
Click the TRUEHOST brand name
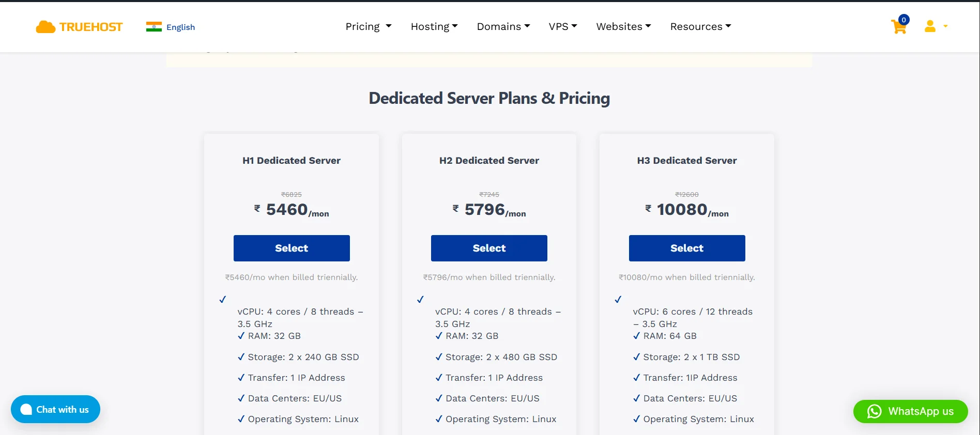(x=91, y=27)
